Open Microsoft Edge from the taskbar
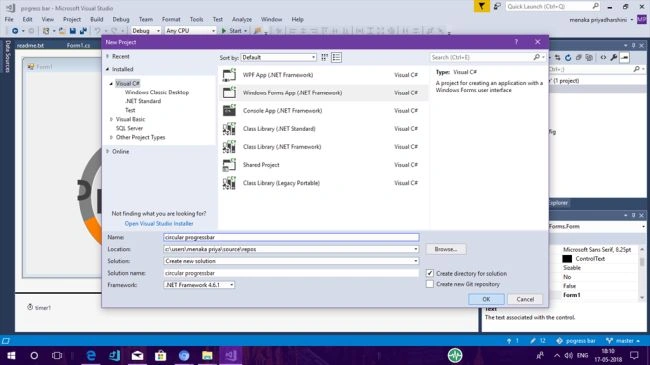 tap(91, 355)
